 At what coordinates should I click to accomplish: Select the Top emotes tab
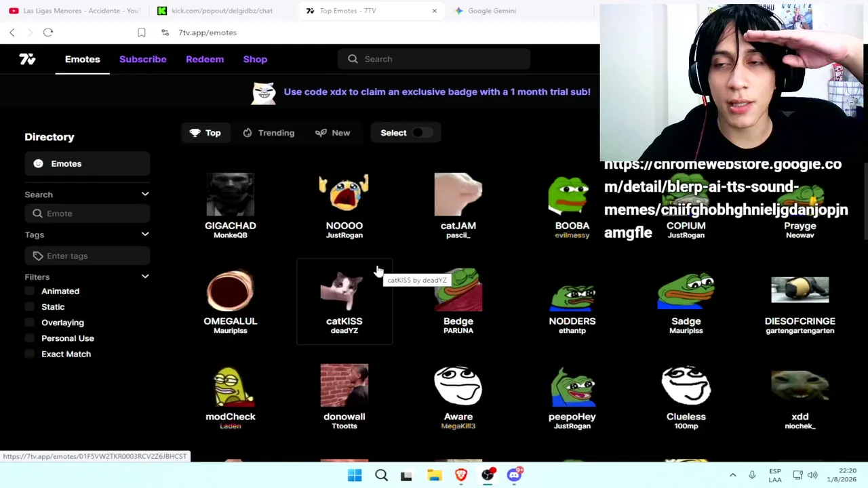pyautogui.click(x=205, y=133)
